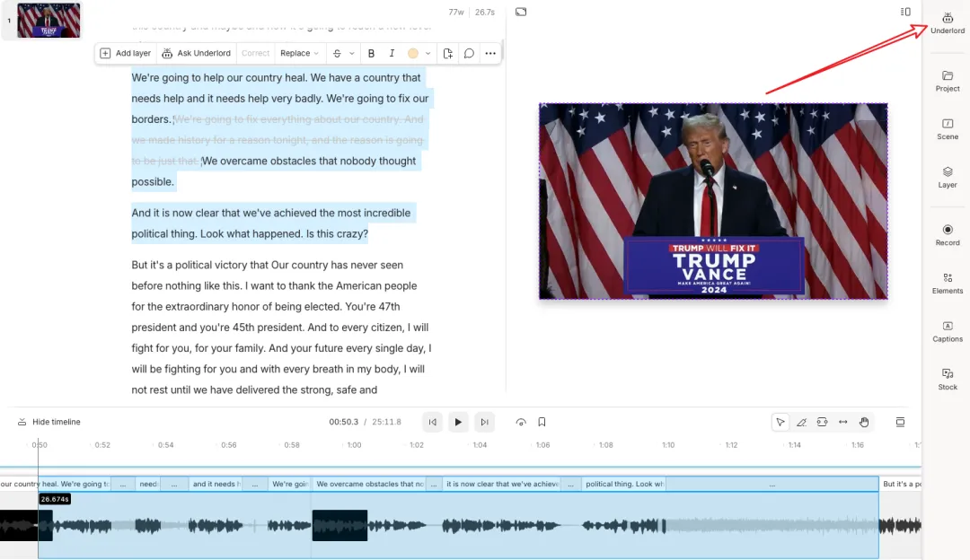Select the arrow selection tool
Viewport: 970px width, 560px height.
pos(780,422)
